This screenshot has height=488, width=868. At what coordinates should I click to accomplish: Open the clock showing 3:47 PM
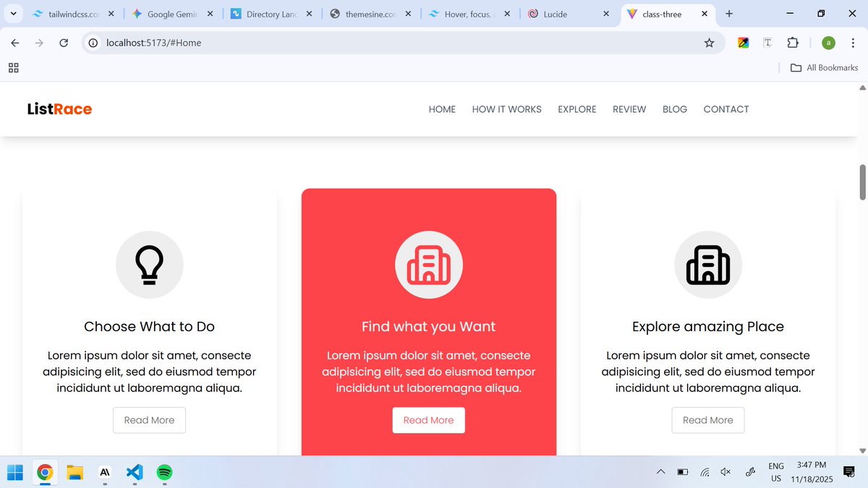(812, 472)
